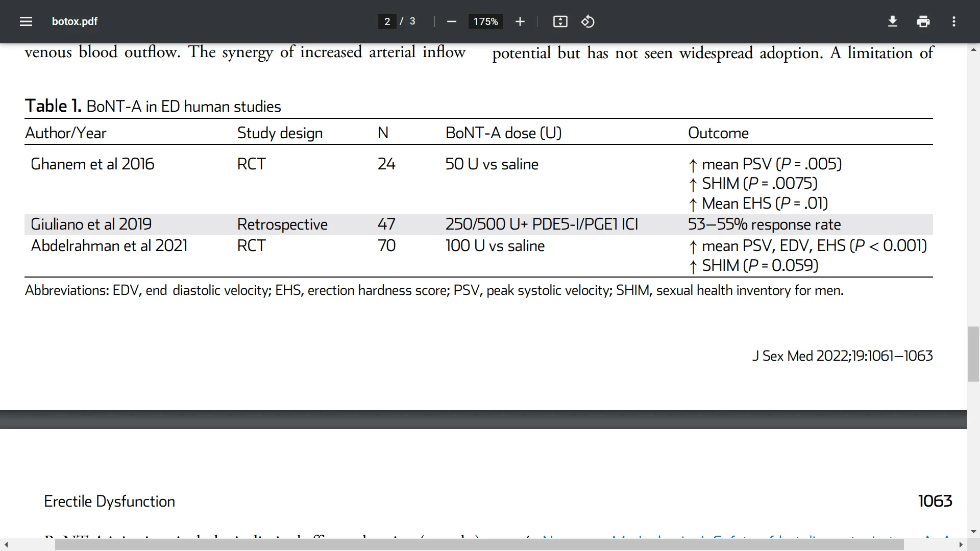Screen dimensions: 980x551
Task: Click the zoom in plus button
Action: [520, 21]
